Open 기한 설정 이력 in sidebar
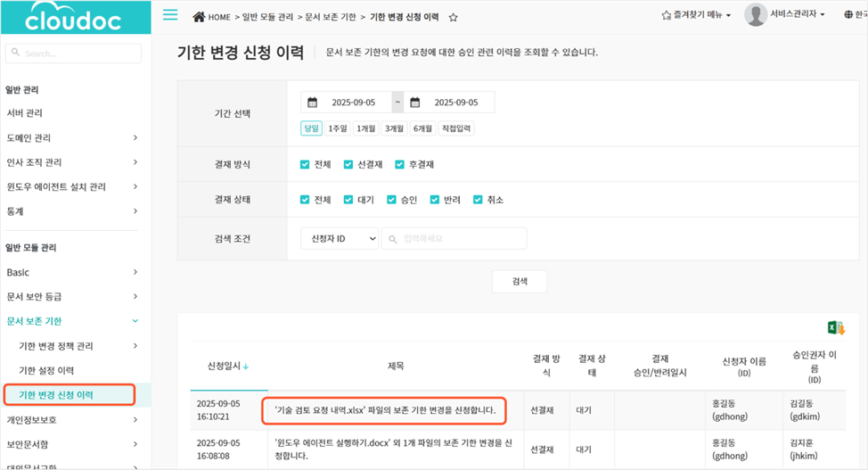 pos(45,370)
